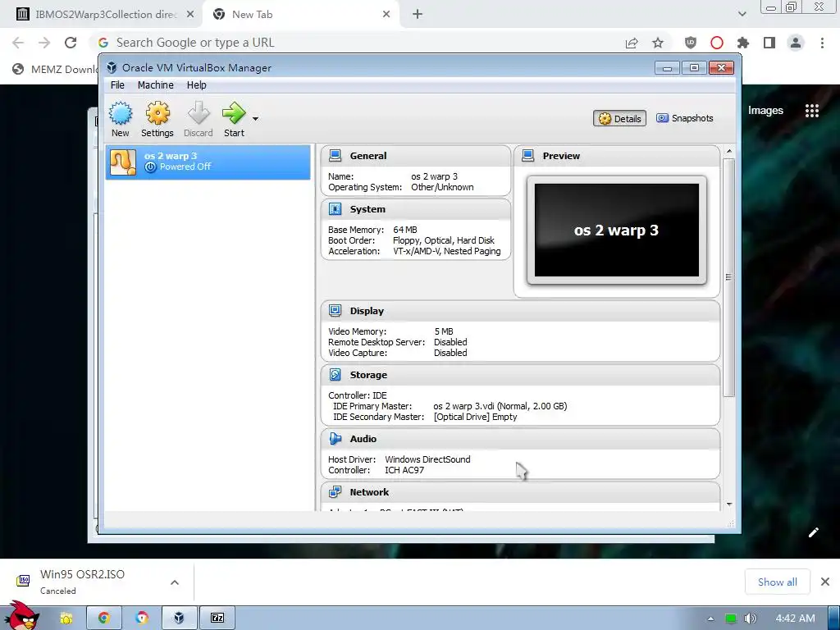Click the Network section icon
The width and height of the screenshot is (840, 630).
336,492
